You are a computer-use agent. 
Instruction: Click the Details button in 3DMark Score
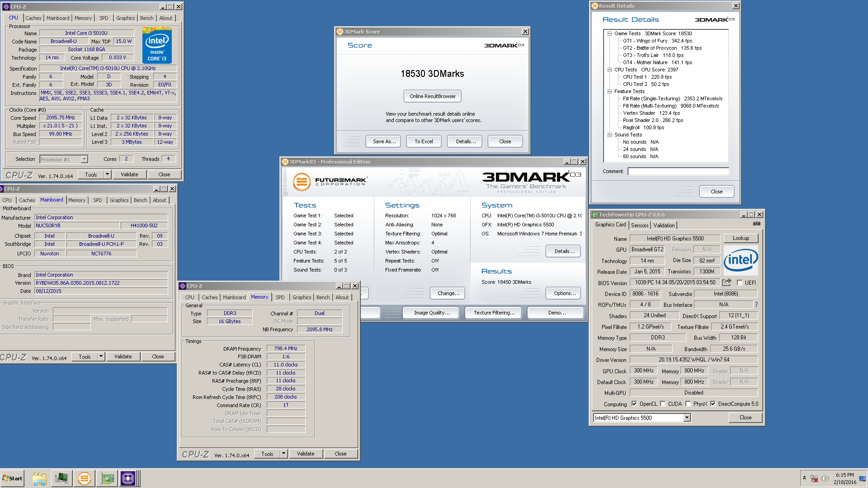[x=466, y=141]
